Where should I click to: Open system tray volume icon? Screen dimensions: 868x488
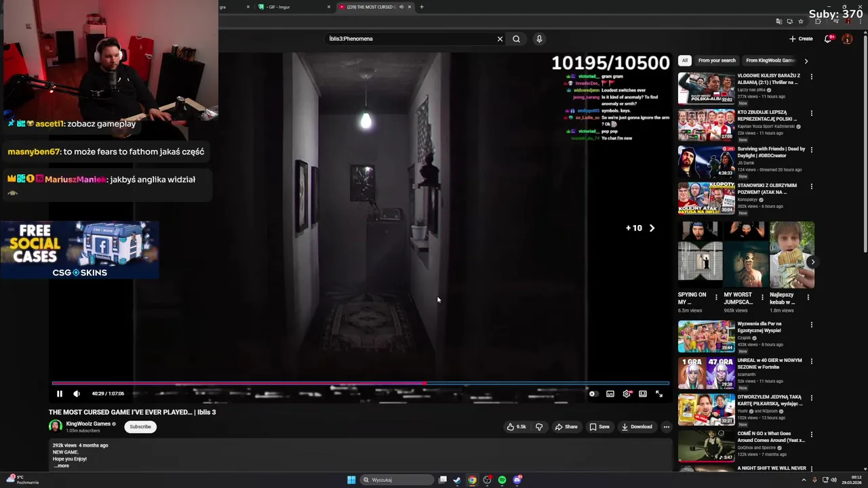pos(833,480)
